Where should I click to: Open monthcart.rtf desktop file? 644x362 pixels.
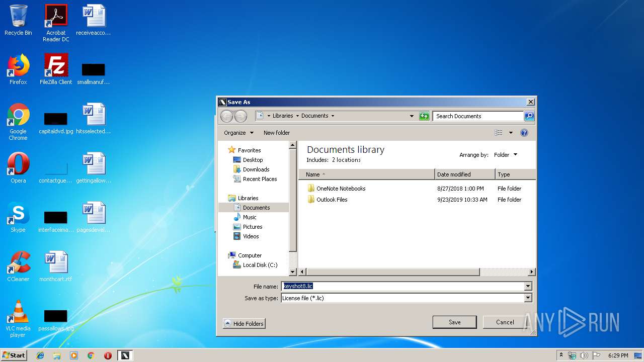(56, 267)
